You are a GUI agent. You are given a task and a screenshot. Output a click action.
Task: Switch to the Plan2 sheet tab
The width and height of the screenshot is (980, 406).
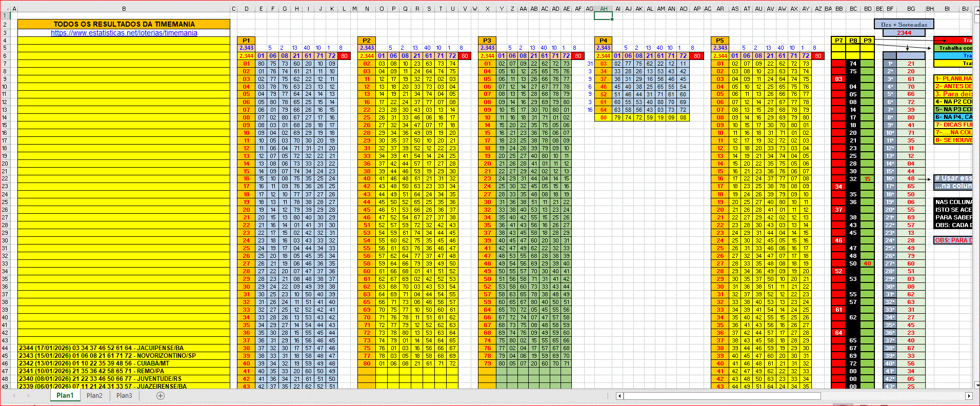click(94, 396)
